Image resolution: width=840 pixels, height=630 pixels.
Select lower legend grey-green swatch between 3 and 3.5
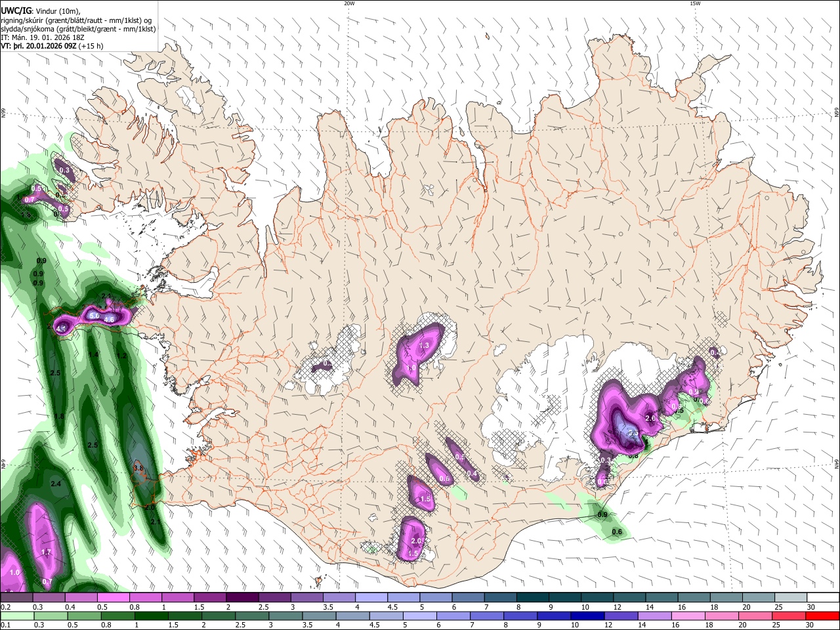tap(286, 616)
